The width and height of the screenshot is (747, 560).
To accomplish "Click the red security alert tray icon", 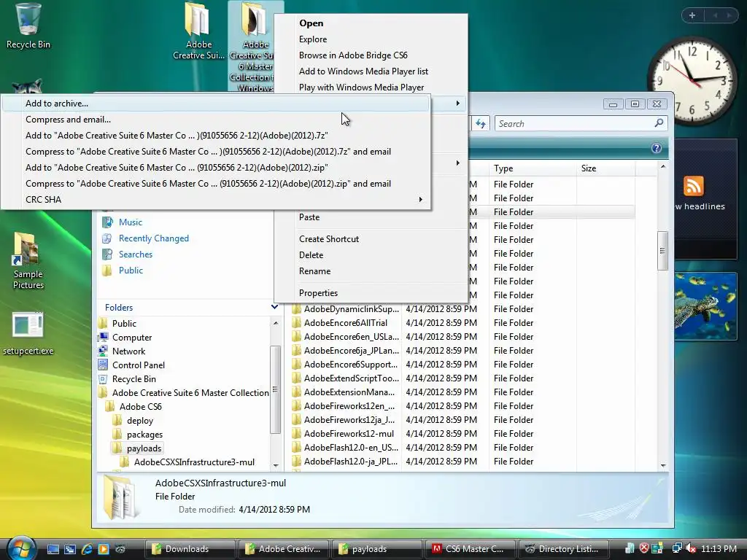I will (x=643, y=548).
